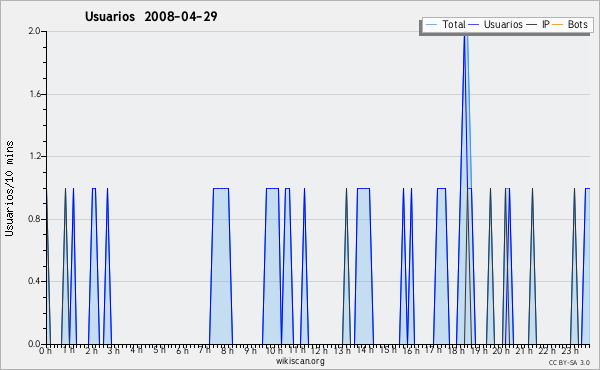Click the '4 h' x-axis label
Image resolution: width=600 pixels, height=370 pixels.
(x=136, y=350)
